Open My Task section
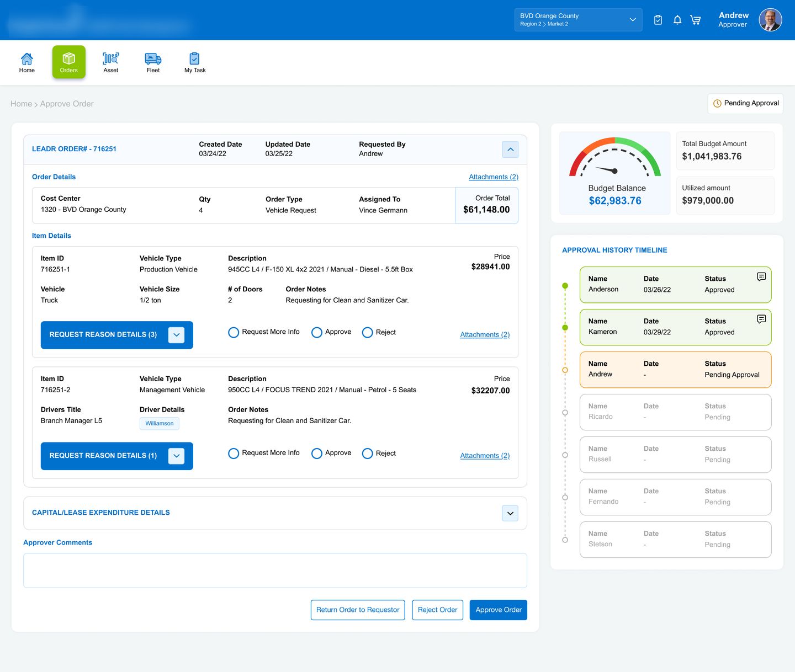Screen dimensions: 795x672 tap(195, 62)
